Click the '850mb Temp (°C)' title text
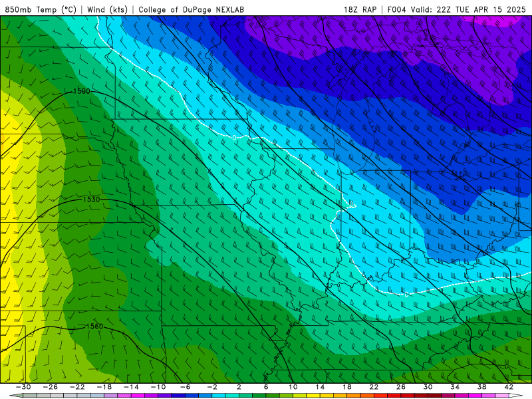Viewport: 532px width, 399px height. [41, 9]
